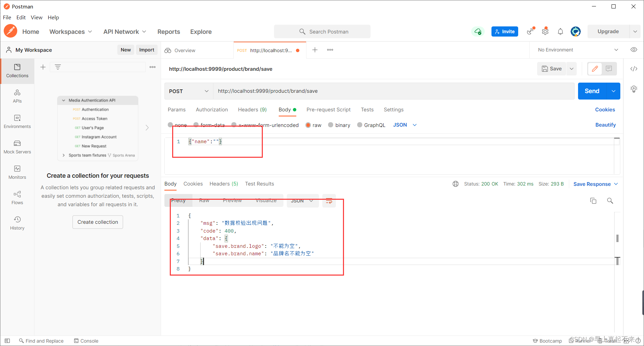Open the API Network dropdown
The width and height of the screenshot is (644, 346).
[125, 31]
